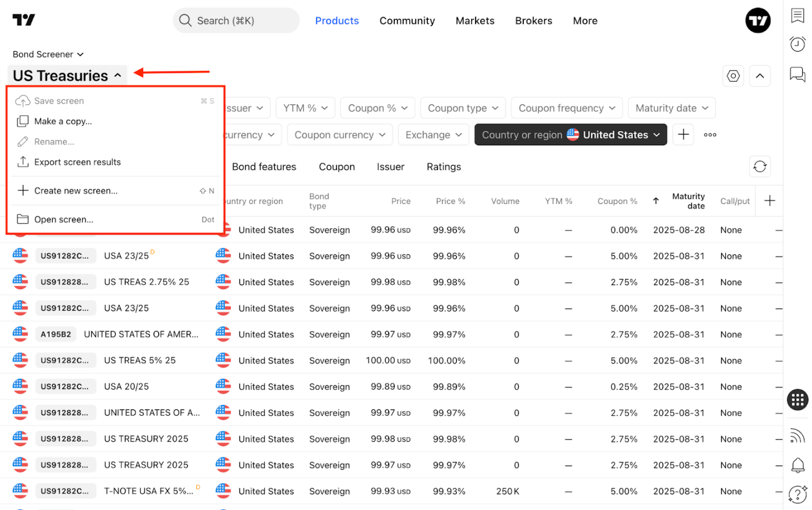Switch to the Ratings tab
This screenshot has width=812, height=510.
coord(444,166)
